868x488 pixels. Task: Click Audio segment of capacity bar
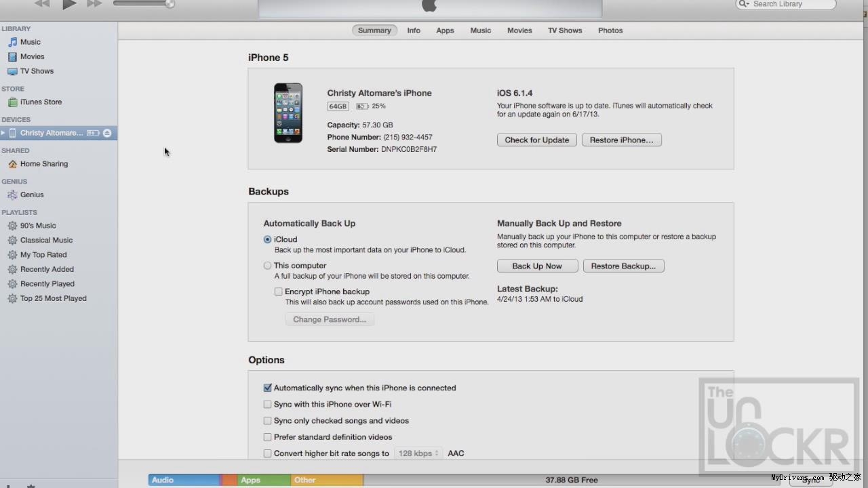pos(184,480)
